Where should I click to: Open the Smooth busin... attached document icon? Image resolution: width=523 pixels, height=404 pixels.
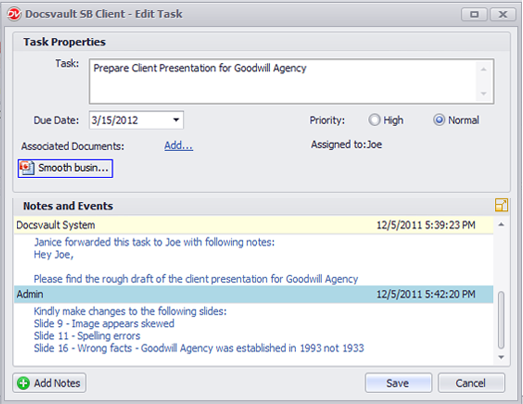point(27,168)
